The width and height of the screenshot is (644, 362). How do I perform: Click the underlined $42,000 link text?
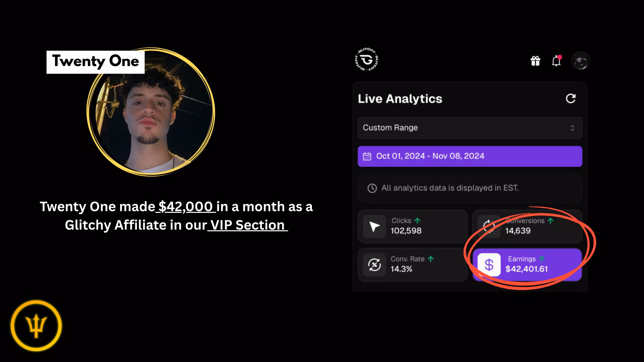(x=185, y=207)
